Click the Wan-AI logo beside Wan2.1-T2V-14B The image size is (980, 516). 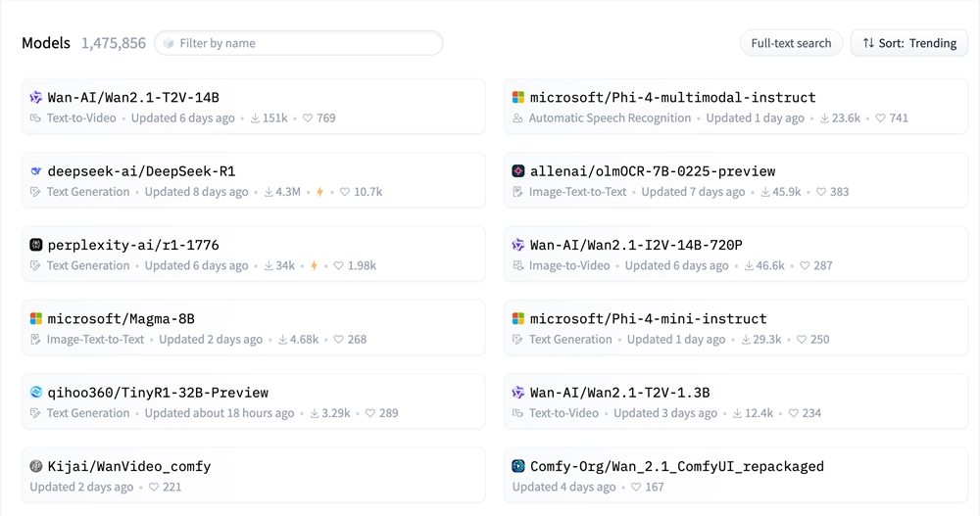(36, 97)
